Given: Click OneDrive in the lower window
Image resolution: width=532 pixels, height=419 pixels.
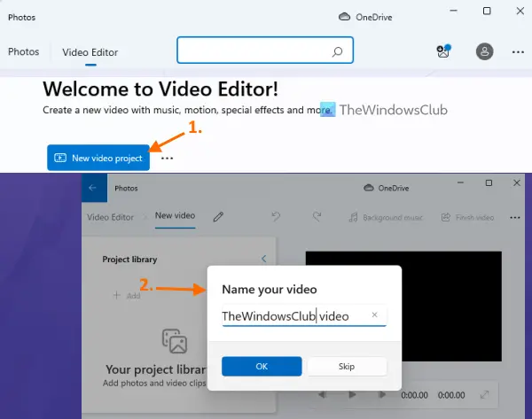Looking at the screenshot, I should point(386,188).
